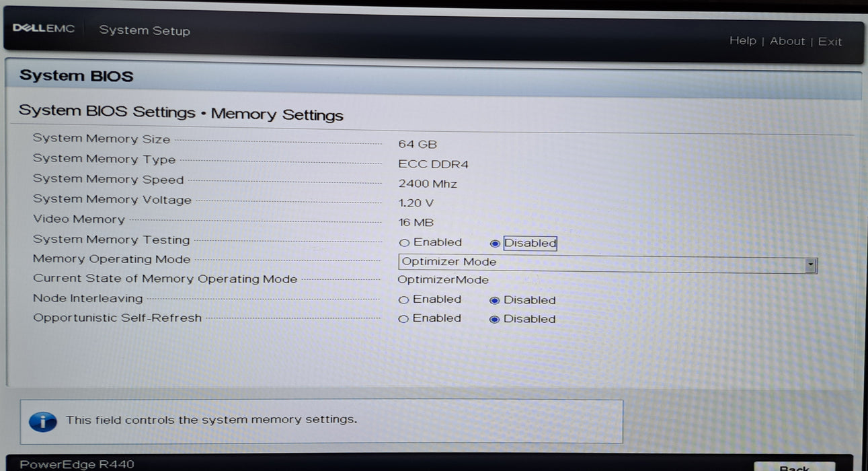Click the System Memory Voltage label
868x471 pixels.
112,200
